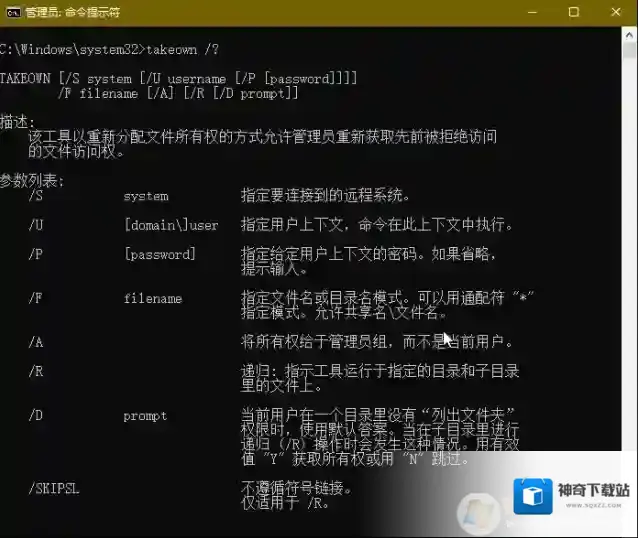
Task: Open the Command Prompt title bar system icon
Action: click(13, 12)
